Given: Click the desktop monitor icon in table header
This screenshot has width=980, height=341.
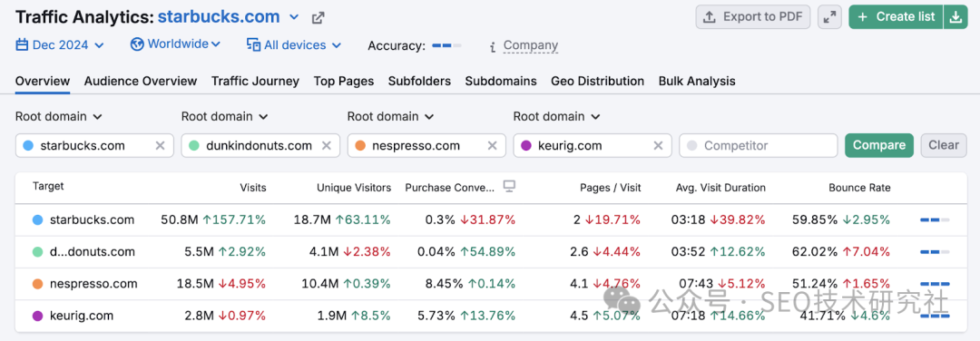Looking at the screenshot, I should 509,187.
